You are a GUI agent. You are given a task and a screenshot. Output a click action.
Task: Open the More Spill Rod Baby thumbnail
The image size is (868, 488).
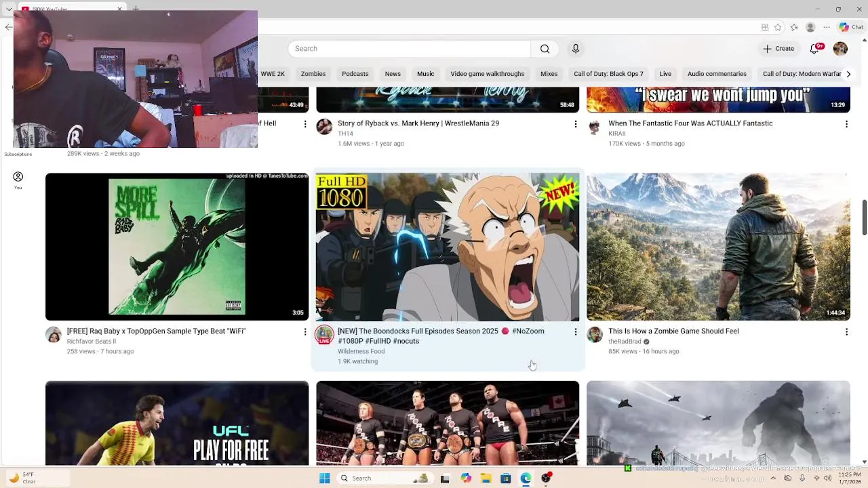click(x=177, y=247)
